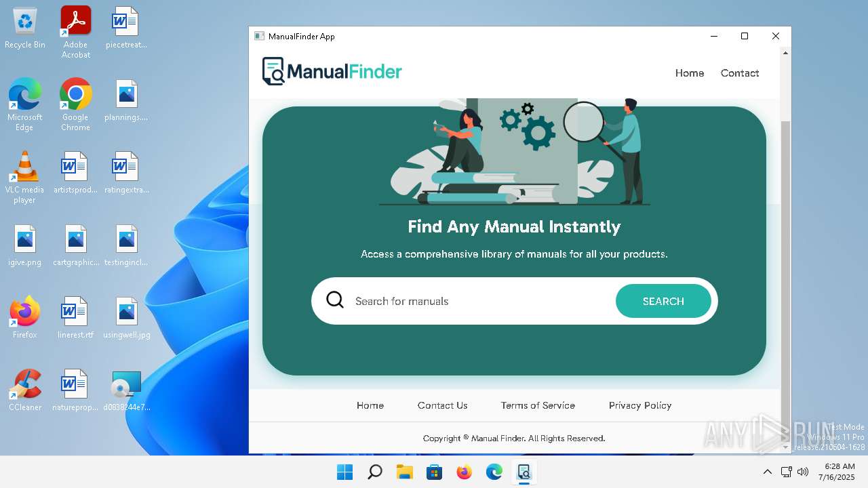Click the ManualFinder logo

coord(332,71)
